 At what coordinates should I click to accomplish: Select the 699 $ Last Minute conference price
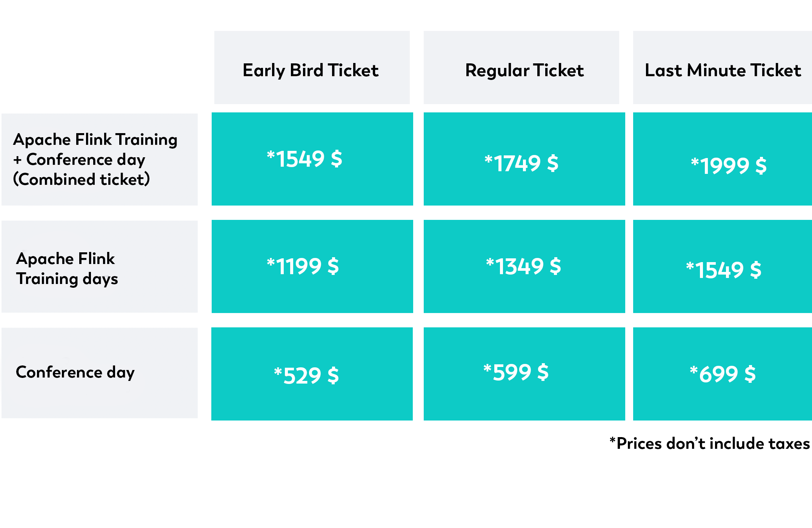click(x=722, y=374)
